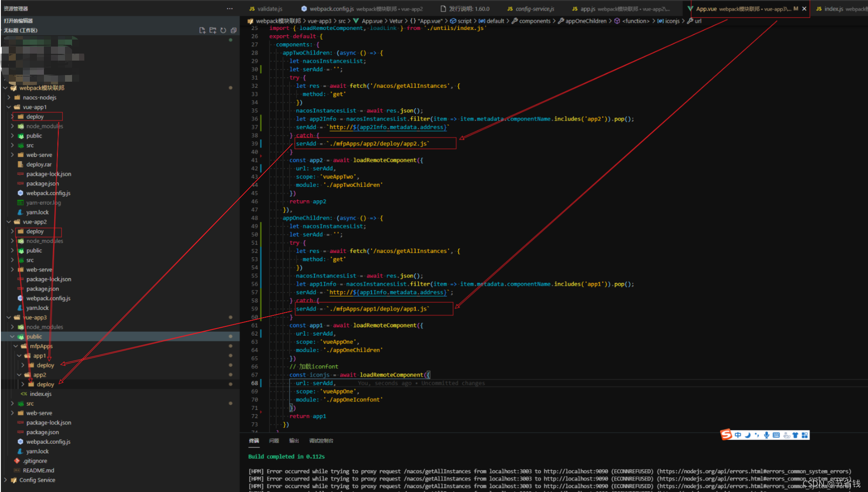
Task: Open README.md in file tree
Action: 38,470
